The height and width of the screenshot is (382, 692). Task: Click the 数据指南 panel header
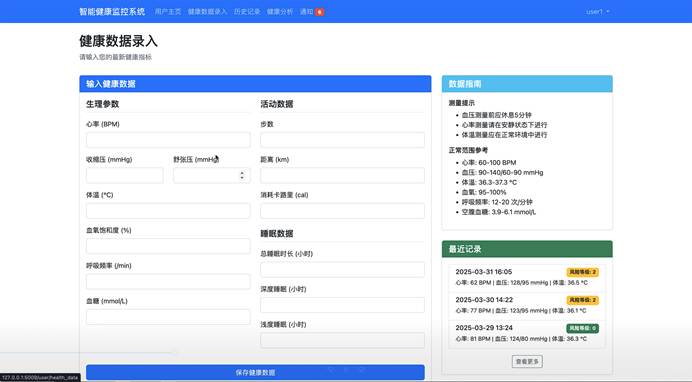527,84
